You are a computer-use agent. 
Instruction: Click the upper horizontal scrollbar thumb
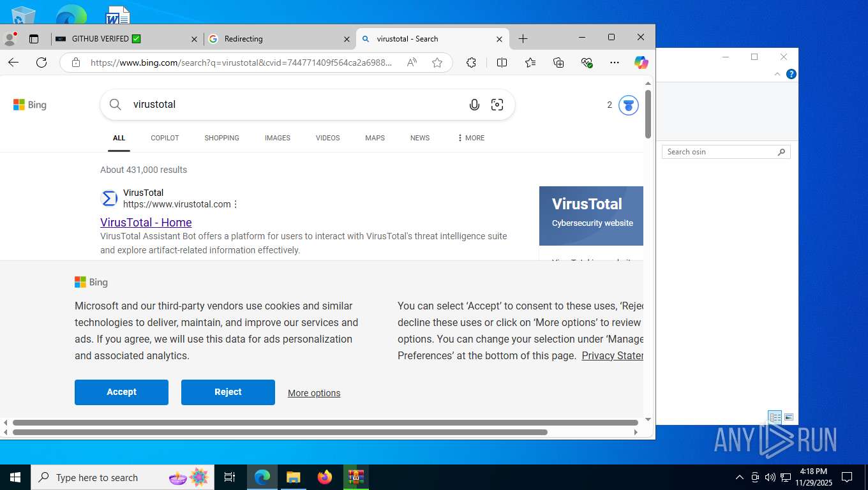tap(325, 422)
